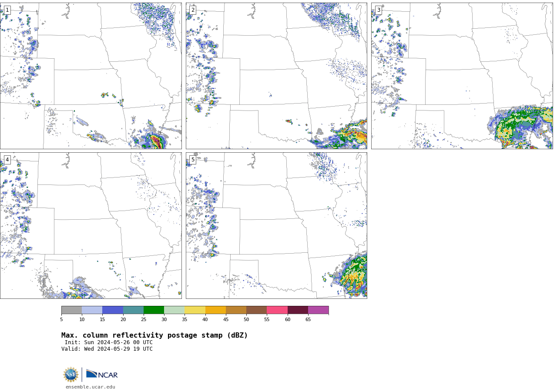Click the panel number 2 label
Viewport: 557px width, 392px height.
pos(193,10)
